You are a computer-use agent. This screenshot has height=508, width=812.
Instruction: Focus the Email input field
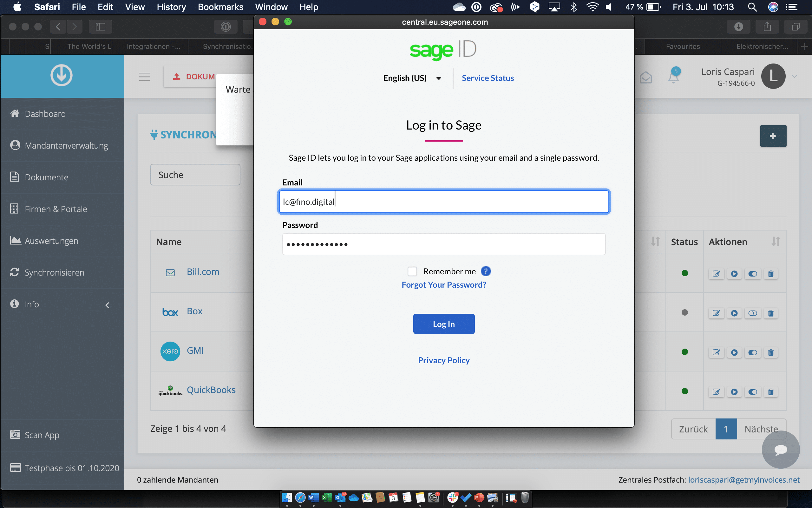pos(443,202)
